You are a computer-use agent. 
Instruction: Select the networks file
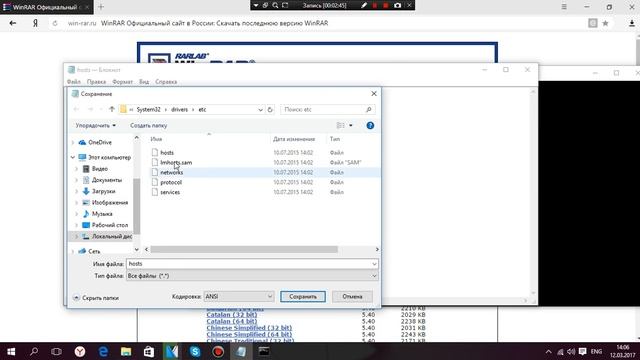pos(171,172)
